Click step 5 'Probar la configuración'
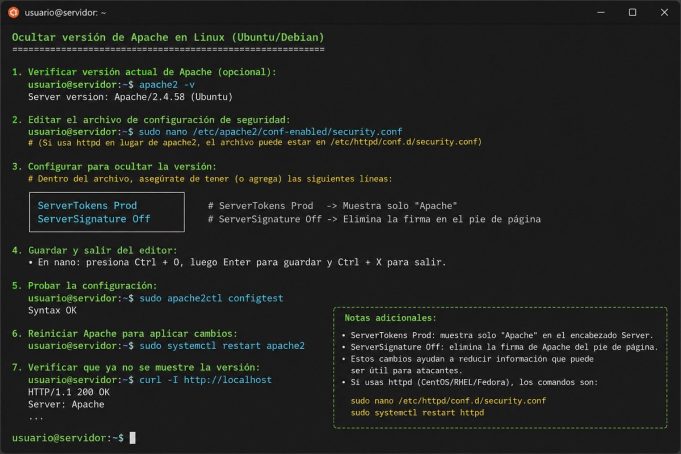The image size is (681, 454). [84, 285]
